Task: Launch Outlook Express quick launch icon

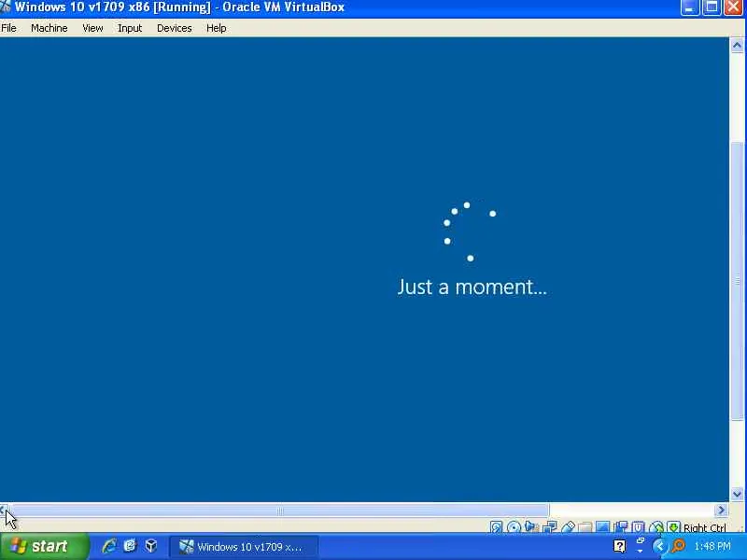Action: coord(130,546)
